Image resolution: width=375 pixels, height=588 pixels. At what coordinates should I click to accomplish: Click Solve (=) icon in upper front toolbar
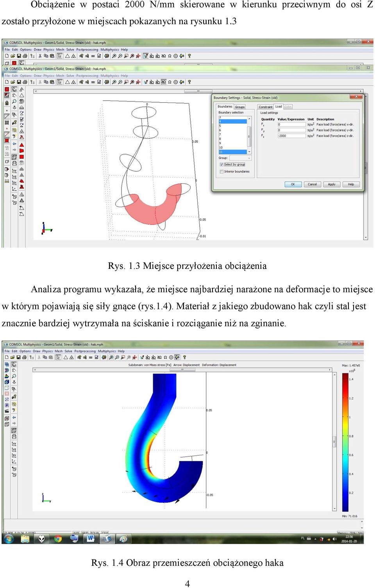pyautogui.click(x=93, y=82)
